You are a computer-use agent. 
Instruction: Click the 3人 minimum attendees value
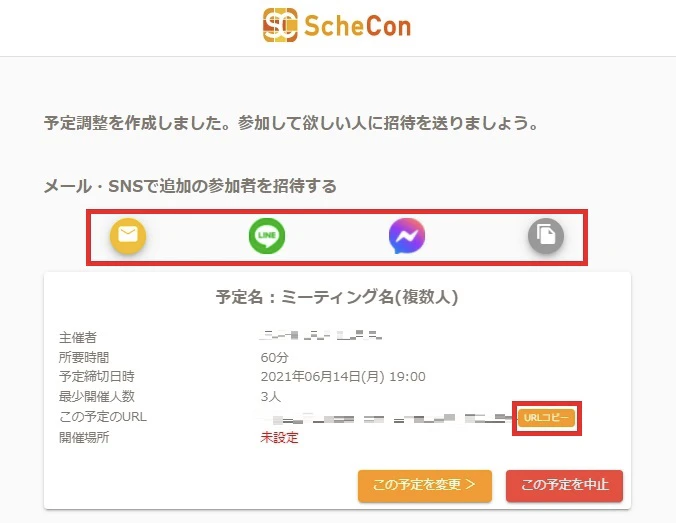point(271,397)
